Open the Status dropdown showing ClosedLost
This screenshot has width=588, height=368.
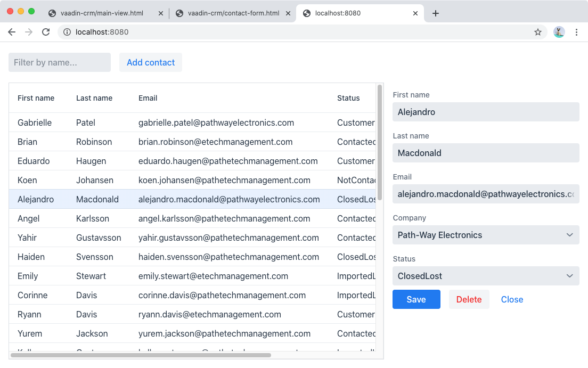(x=486, y=276)
